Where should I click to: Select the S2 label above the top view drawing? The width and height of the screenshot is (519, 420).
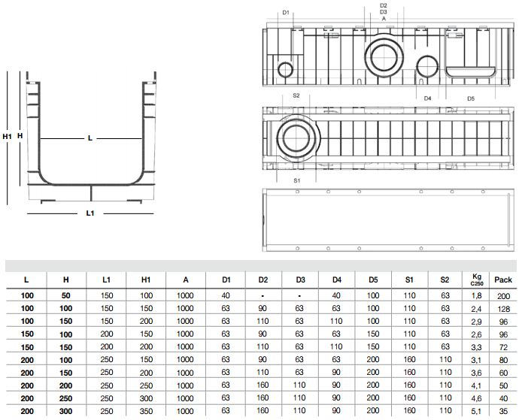pos(296,95)
